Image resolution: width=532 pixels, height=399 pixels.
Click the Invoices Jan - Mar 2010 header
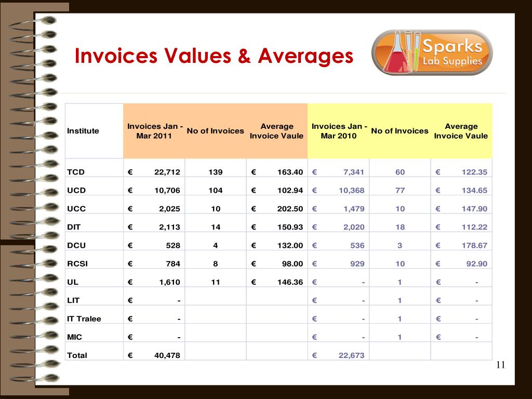pyautogui.click(x=339, y=131)
